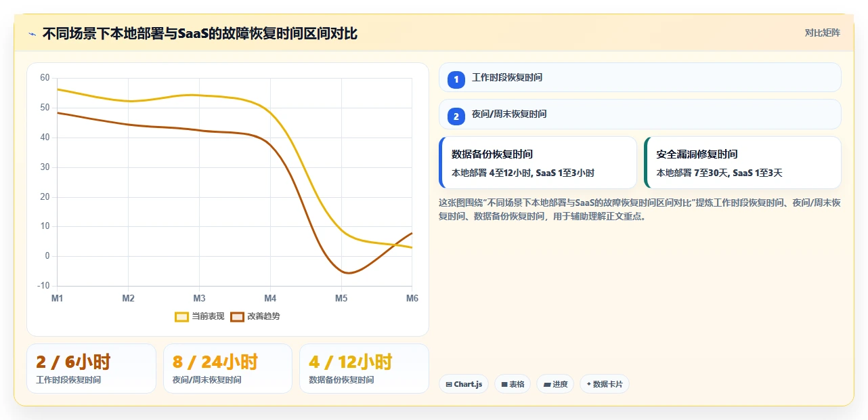Viewport: 868px width, 420px height.
Task: Click the card title 不同场景下本地部署与SaaS的故障恢复时间区间对比
Action: 200,33
